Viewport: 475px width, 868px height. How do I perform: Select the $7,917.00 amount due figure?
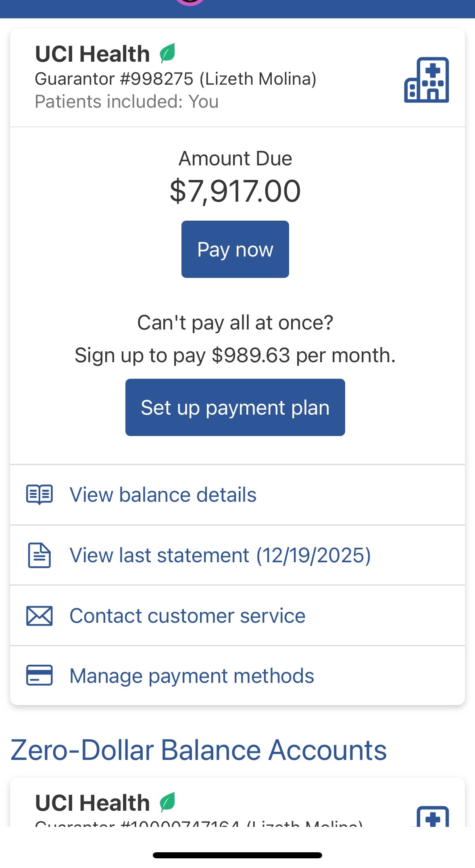pyautogui.click(x=235, y=191)
